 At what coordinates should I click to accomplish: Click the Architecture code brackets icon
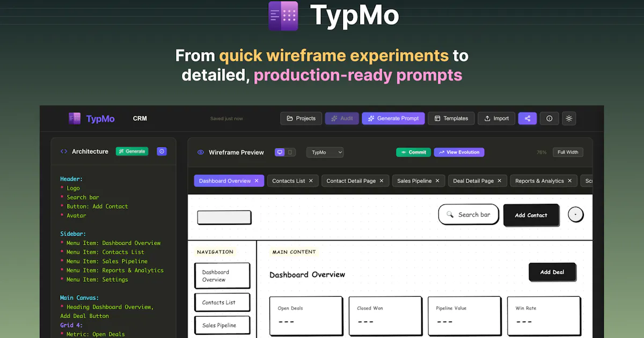[x=64, y=152]
